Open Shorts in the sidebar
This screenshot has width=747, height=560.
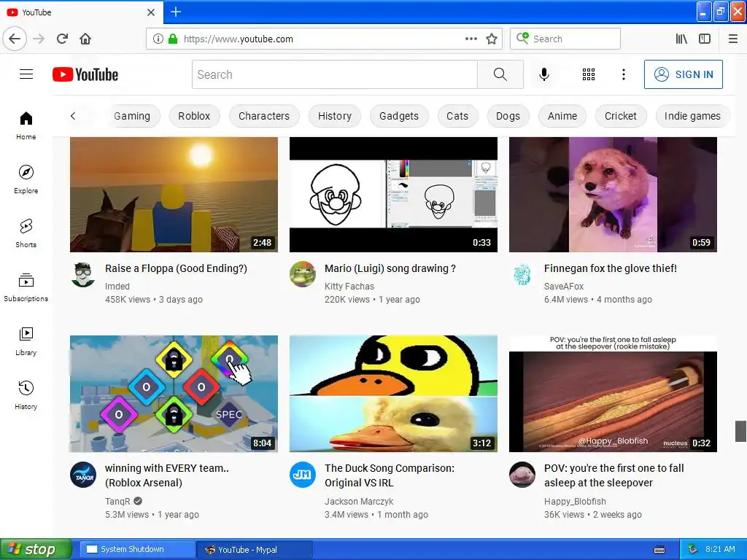click(26, 233)
